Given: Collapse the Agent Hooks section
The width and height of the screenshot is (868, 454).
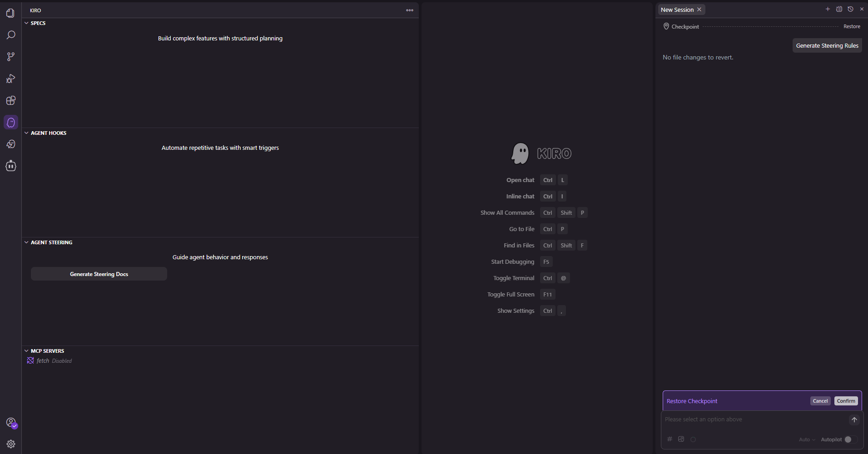Looking at the screenshot, I should coord(26,133).
